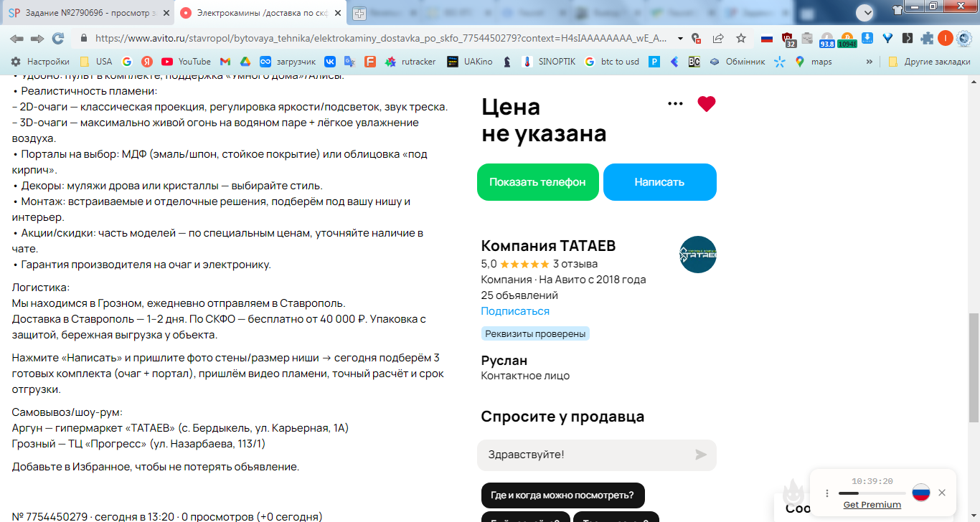Click the Get Premium link
This screenshot has height=522, width=980.
point(872,505)
